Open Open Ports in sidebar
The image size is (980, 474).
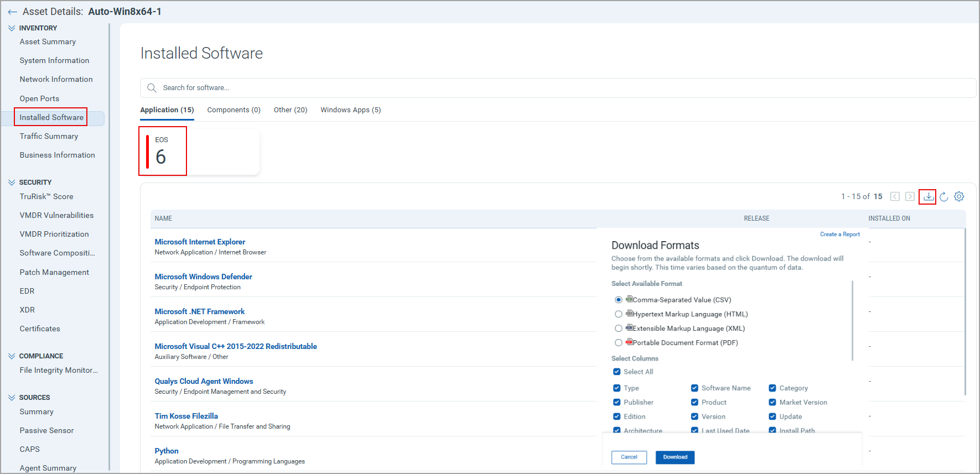tap(39, 99)
